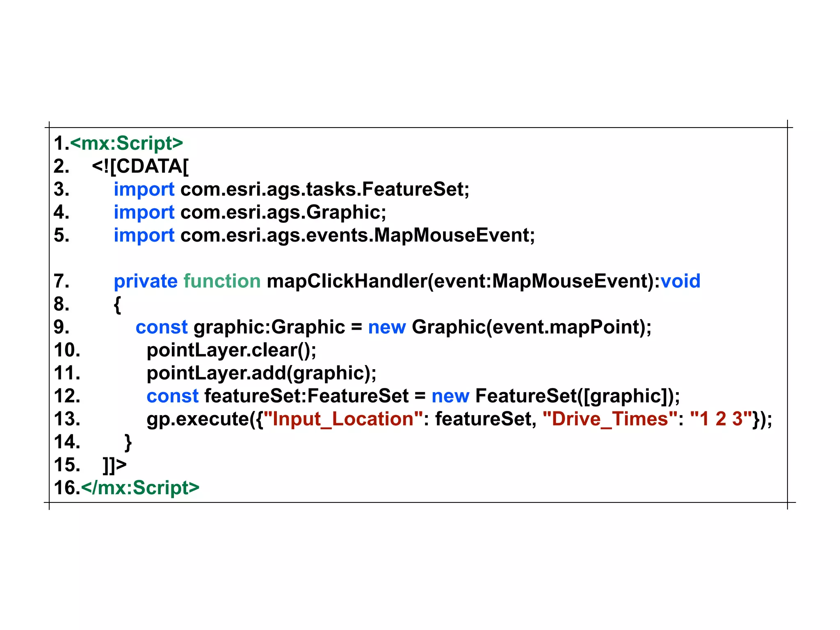Click the const keyword on line 9
The height and width of the screenshot is (630, 840).
[x=161, y=327]
